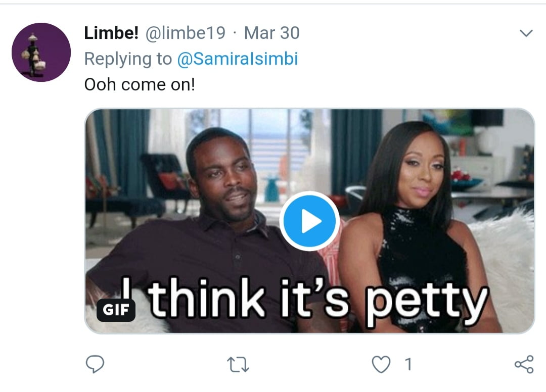Viewport: 546px width, 392px height.
Task: Select the "Ooh come on!" tweet text
Action: click(140, 84)
